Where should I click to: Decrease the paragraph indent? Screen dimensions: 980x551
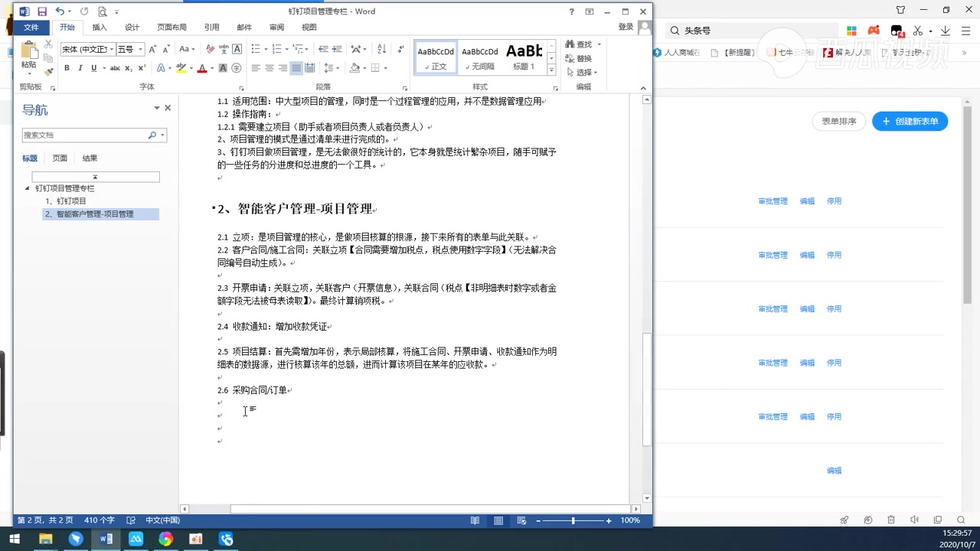(x=323, y=49)
